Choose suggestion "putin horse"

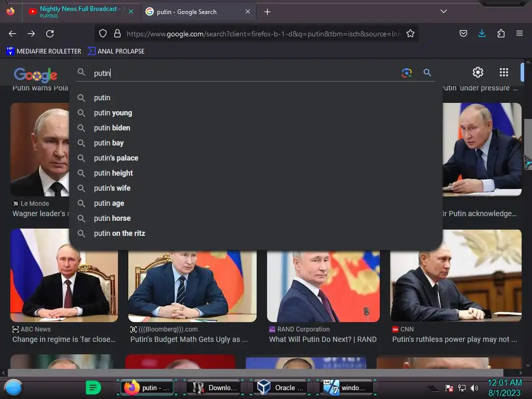click(x=256, y=218)
